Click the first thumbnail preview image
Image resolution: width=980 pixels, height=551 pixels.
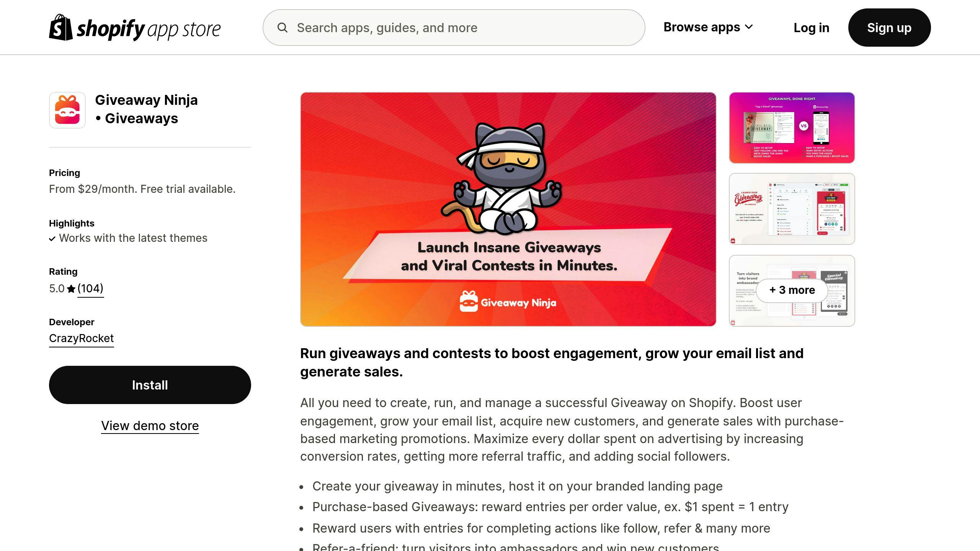click(x=792, y=127)
